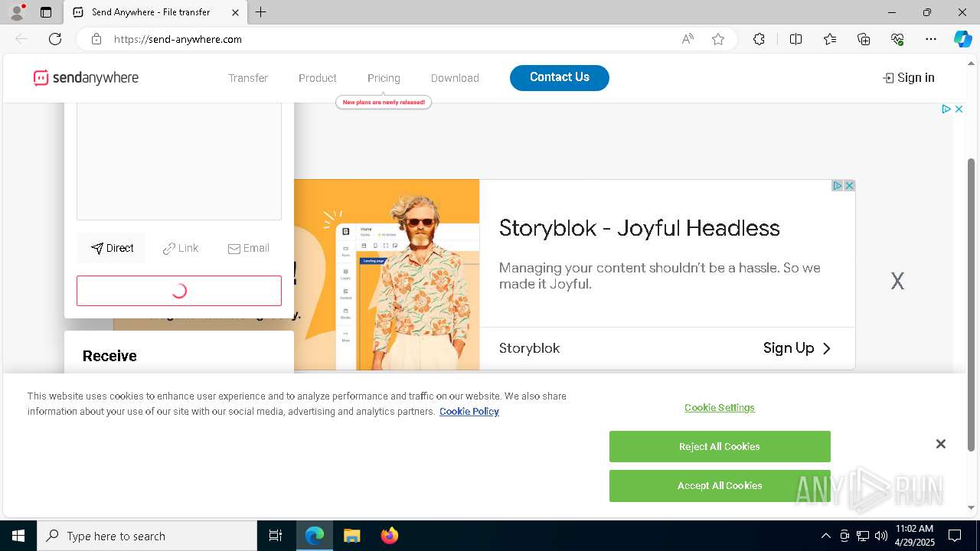The height and width of the screenshot is (551, 980).
Task: Click the Receive heading
Action: pos(109,356)
